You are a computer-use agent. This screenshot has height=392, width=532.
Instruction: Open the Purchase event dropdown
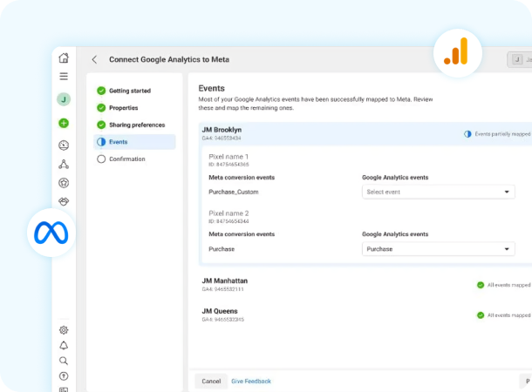coord(438,248)
